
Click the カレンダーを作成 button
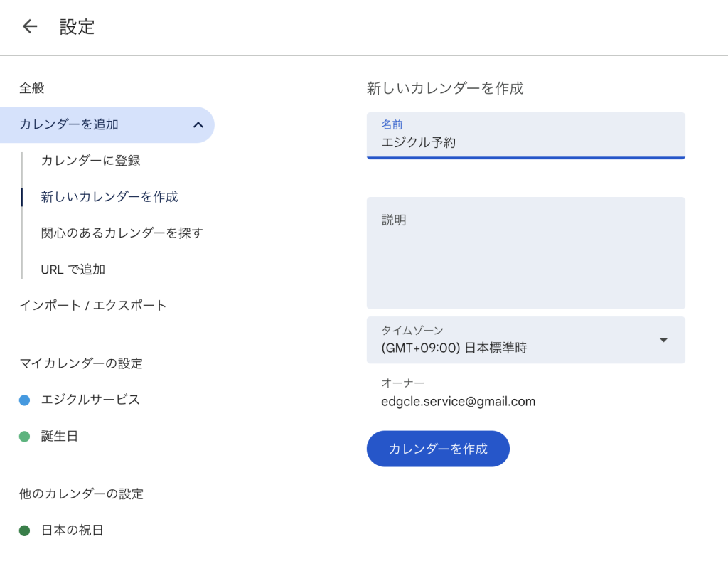[438, 449]
